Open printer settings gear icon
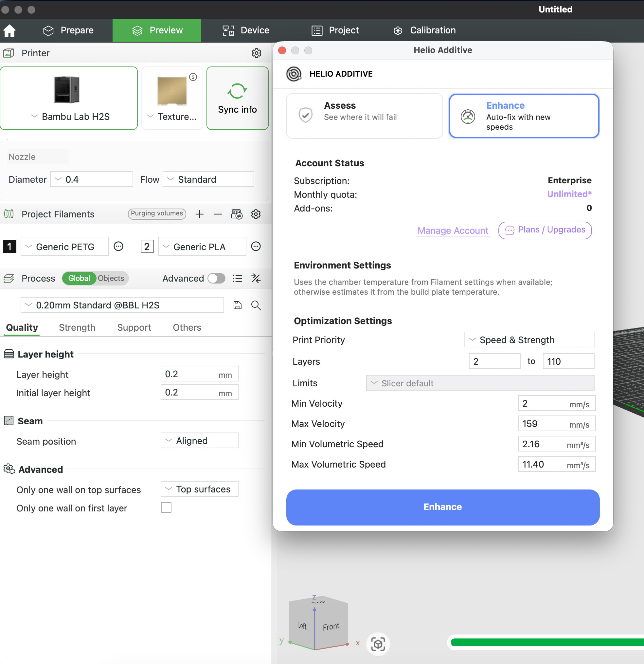The image size is (644, 664). (x=256, y=53)
